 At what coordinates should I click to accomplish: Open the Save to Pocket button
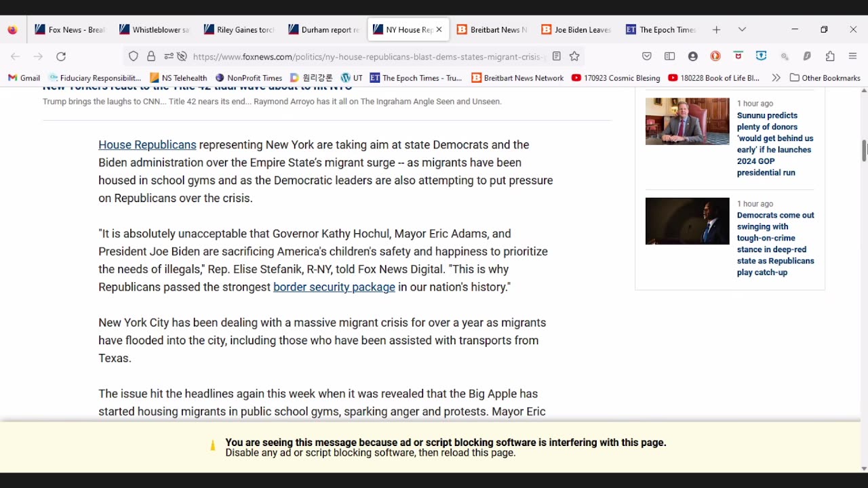647,57
